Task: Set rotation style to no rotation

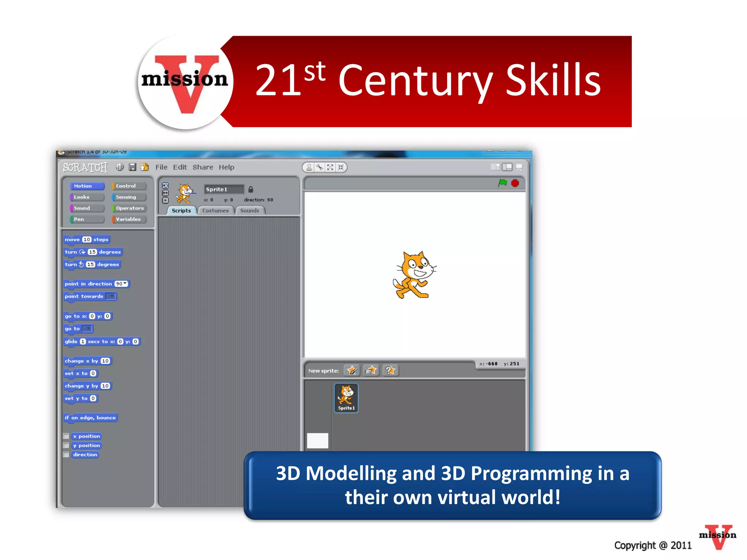Action: tap(165, 200)
